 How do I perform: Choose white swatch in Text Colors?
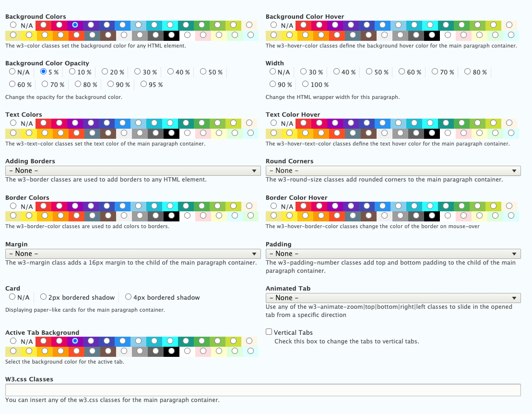(x=187, y=133)
